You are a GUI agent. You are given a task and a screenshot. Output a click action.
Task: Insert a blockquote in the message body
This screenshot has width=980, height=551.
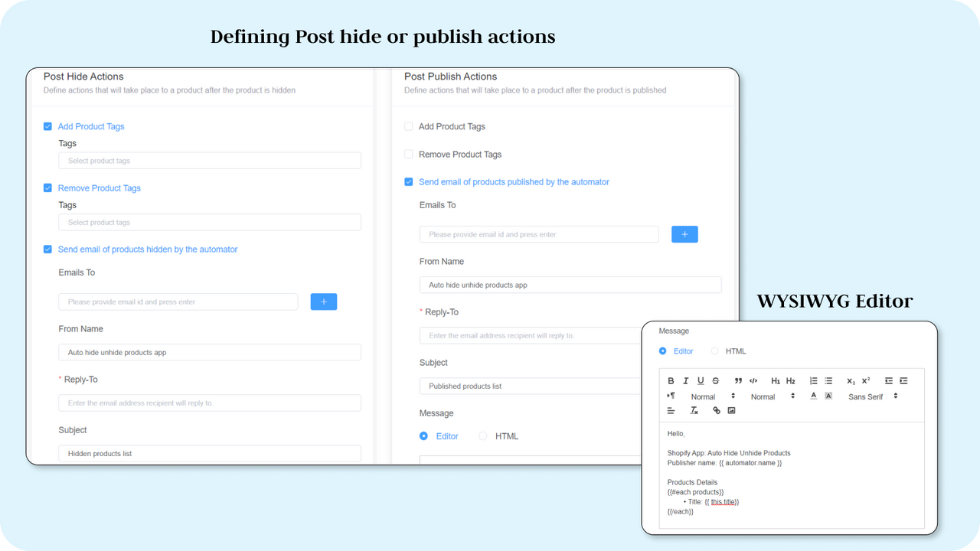point(738,380)
